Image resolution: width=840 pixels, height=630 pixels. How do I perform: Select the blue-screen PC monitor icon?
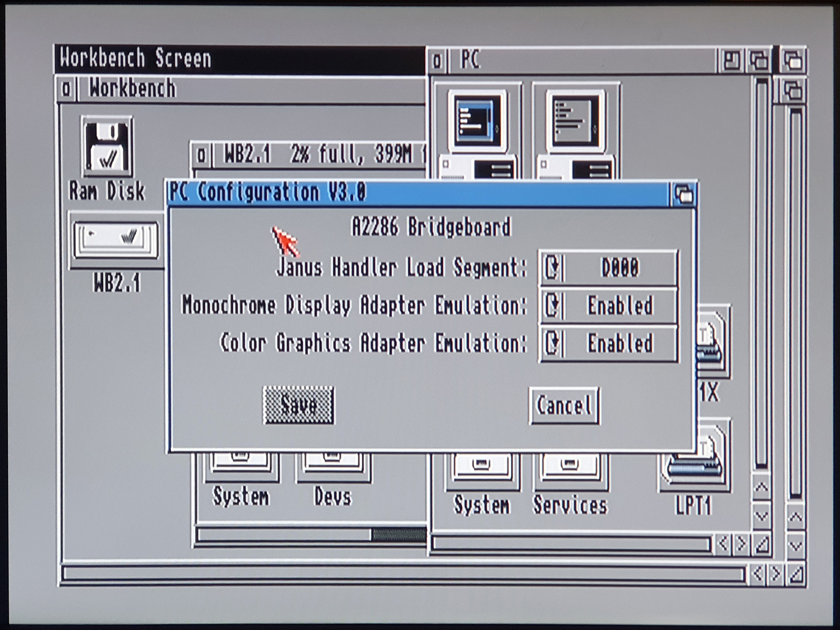point(478,131)
